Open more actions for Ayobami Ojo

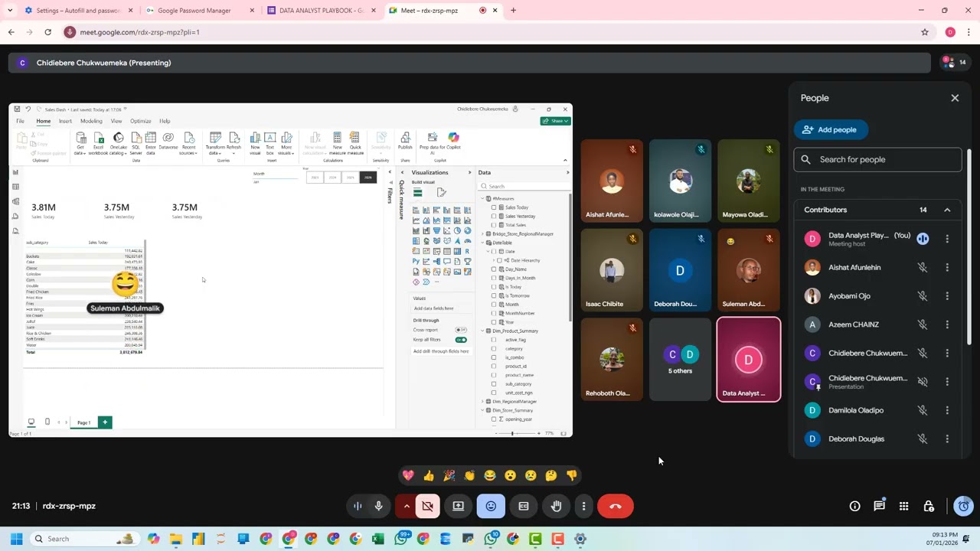click(947, 296)
